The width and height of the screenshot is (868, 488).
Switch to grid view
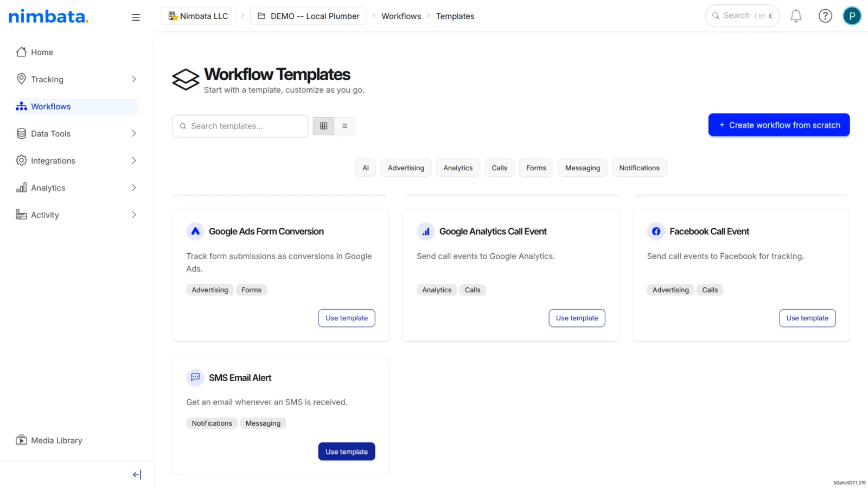[x=323, y=126]
